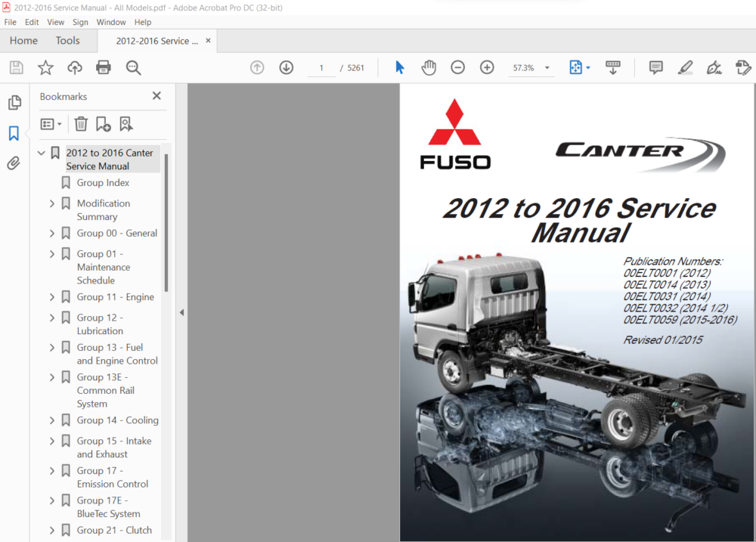This screenshot has height=542, width=756.
Task: Expand Group 21 - Clutch bookmark
Action: 52,531
